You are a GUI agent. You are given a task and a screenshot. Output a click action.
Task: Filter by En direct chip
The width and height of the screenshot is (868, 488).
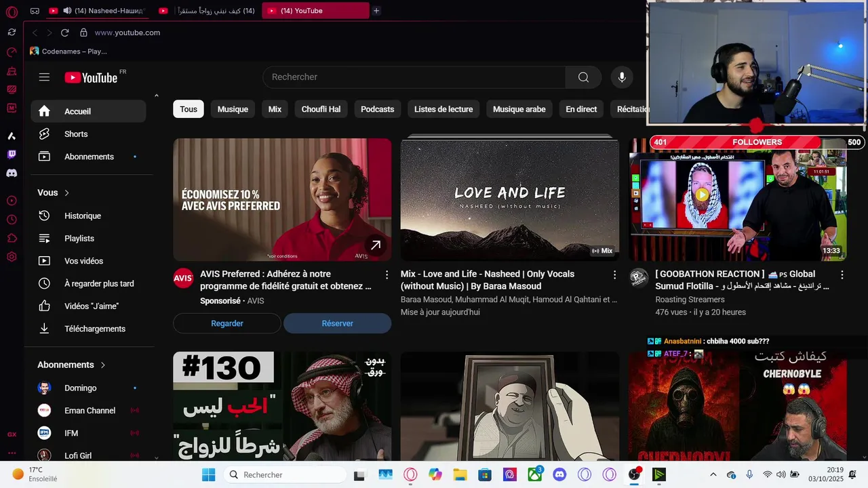[581, 109]
